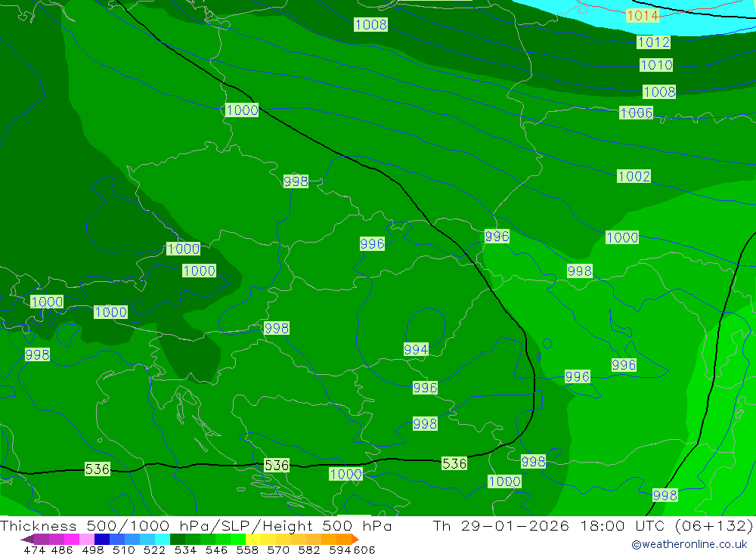Click the red 1014 pressure label

[x=642, y=16]
